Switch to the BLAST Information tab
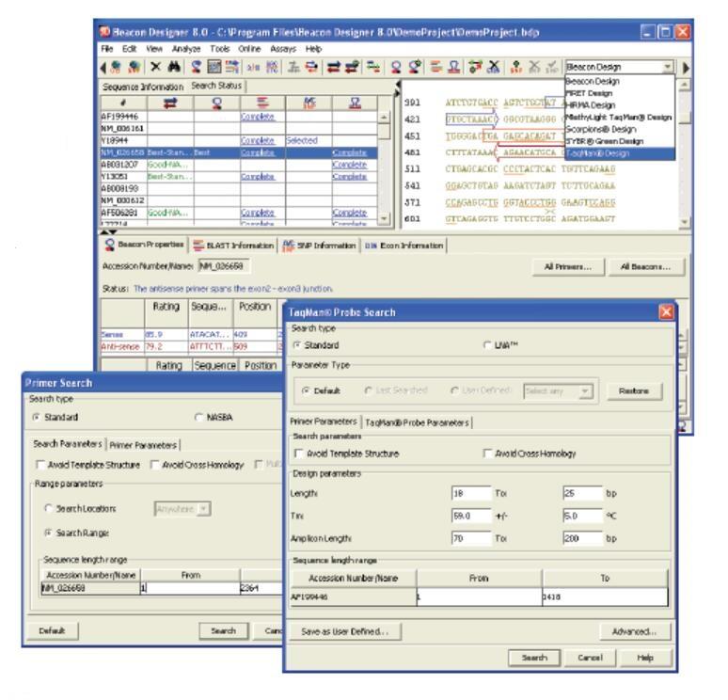Screen dimensions: 728x700 (x=233, y=246)
